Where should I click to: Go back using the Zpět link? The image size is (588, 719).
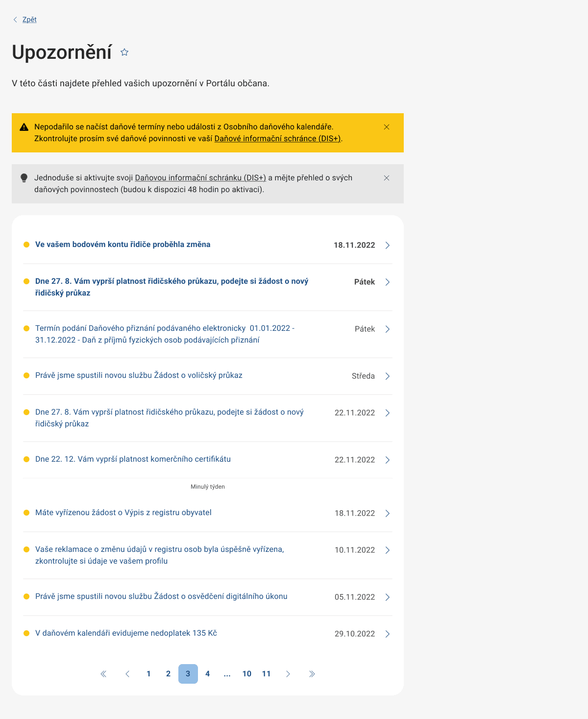[29, 20]
